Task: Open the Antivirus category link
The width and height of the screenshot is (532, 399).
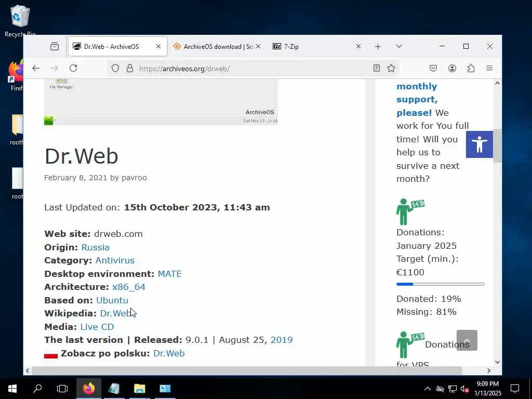Action: point(115,261)
